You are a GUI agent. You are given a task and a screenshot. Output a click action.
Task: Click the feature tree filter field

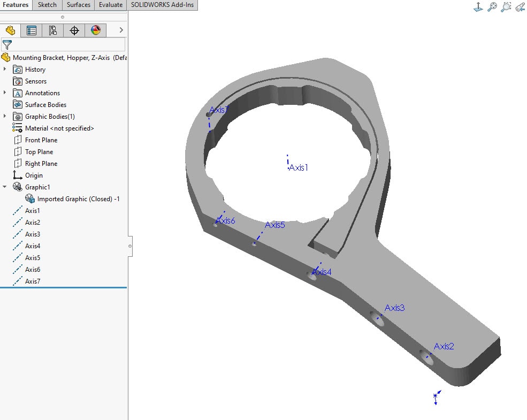pyautogui.click(x=63, y=44)
